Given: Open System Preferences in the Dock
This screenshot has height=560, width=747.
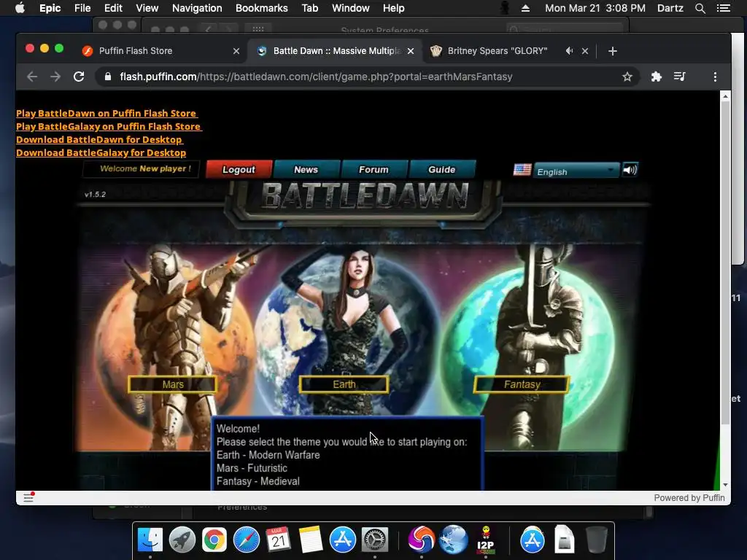Looking at the screenshot, I should coord(374,540).
